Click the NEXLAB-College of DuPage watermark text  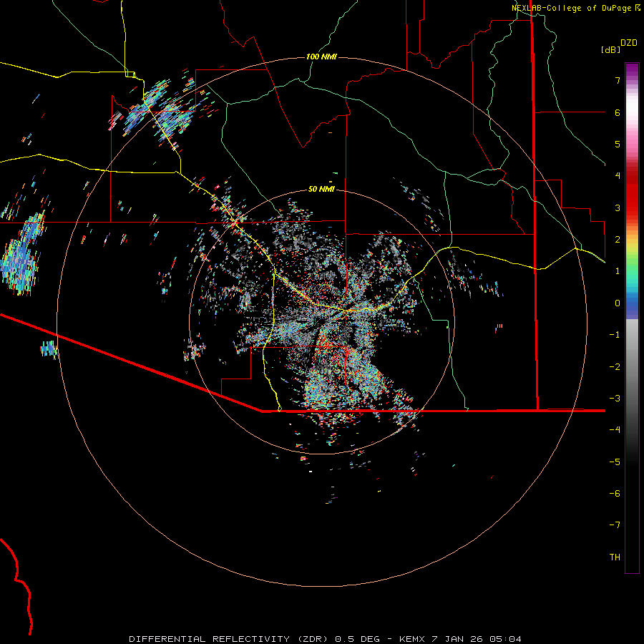tap(575, 8)
